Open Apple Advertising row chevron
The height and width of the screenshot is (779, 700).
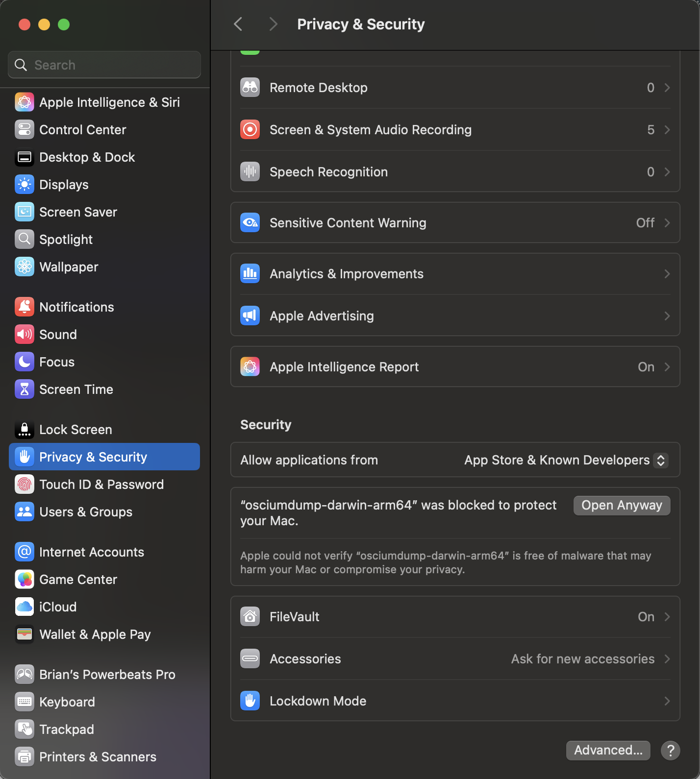[667, 316]
